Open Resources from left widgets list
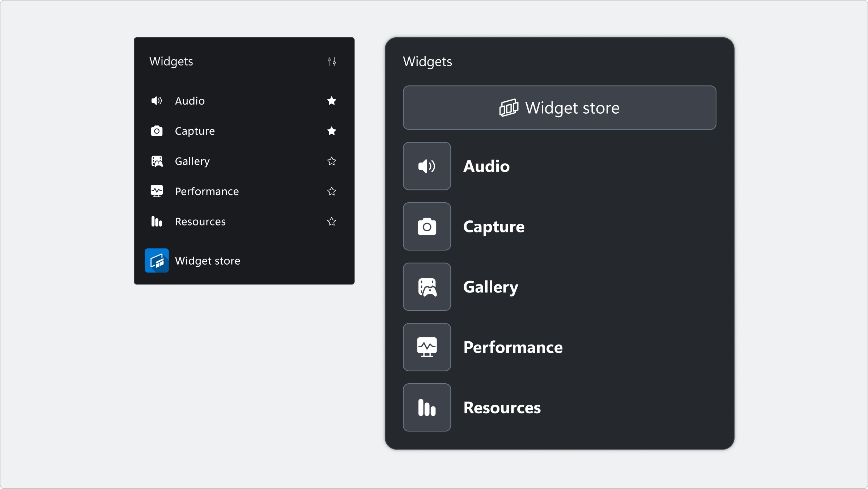 (x=200, y=221)
